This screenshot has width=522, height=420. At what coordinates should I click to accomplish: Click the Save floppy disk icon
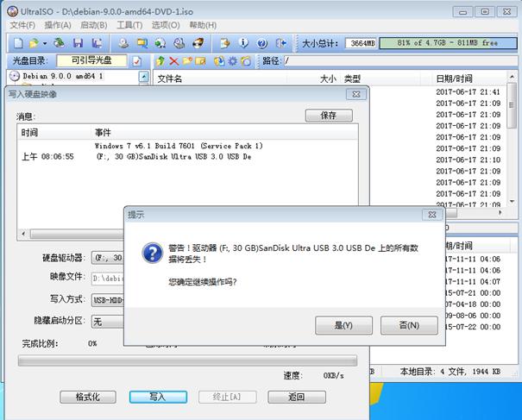click(x=78, y=43)
